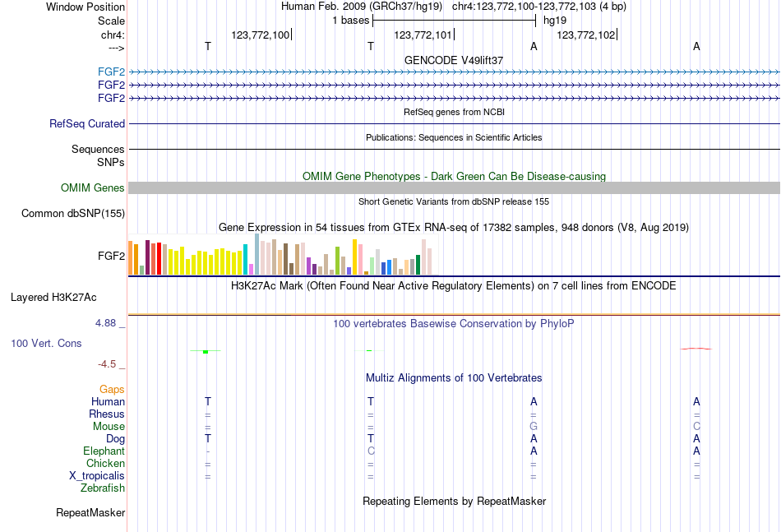Image resolution: width=781 pixels, height=532 pixels.
Task: Click the -4.5 PhyloP lower limit value
Action: [x=107, y=364]
